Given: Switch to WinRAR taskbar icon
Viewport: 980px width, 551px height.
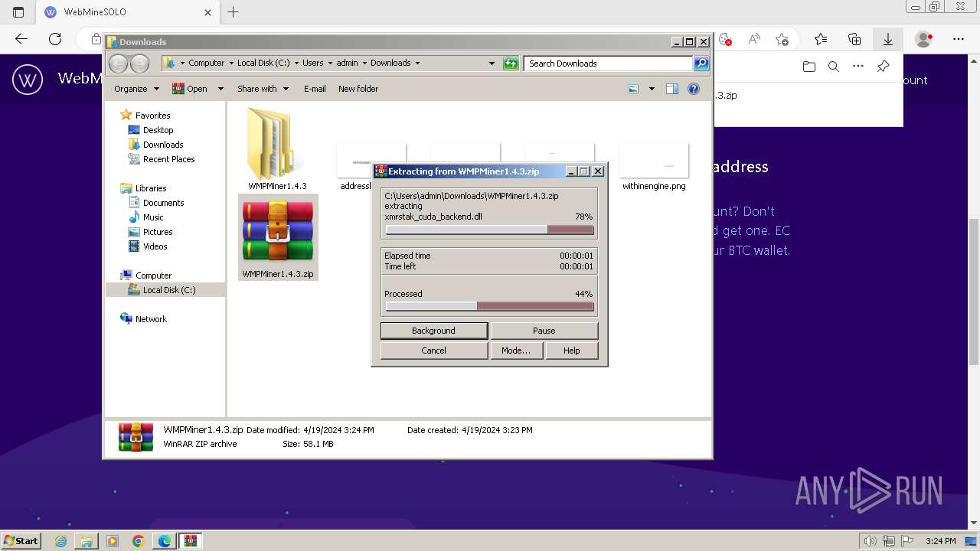Looking at the screenshot, I should (x=191, y=541).
